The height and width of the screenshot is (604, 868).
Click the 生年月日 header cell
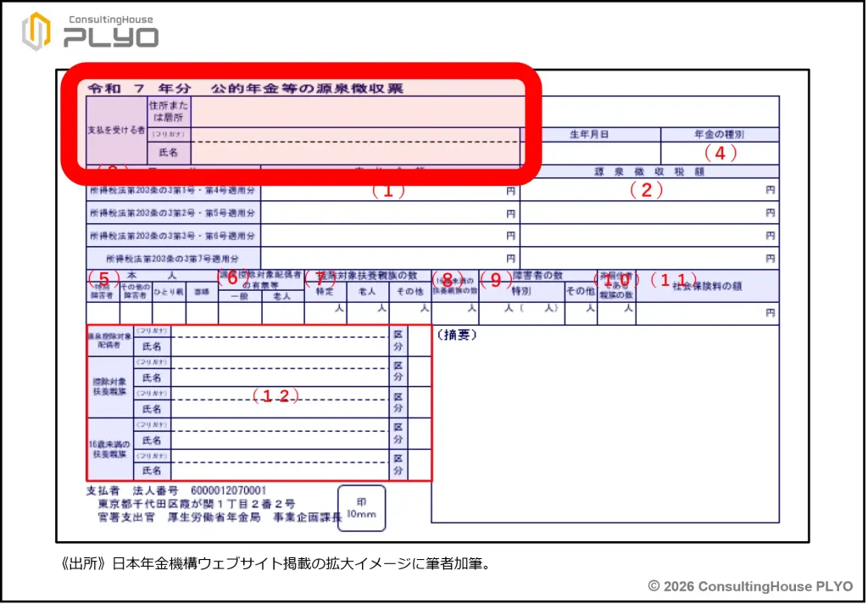click(x=590, y=134)
